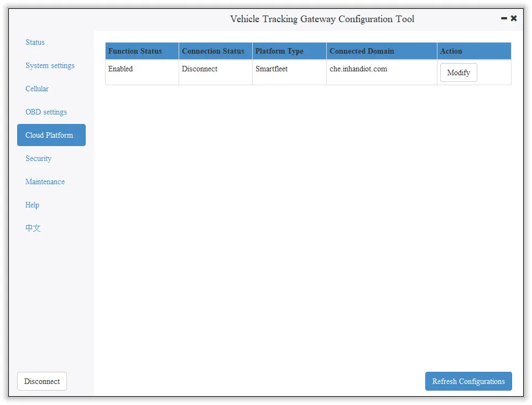This screenshot has height=405, width=532.
Task: Open the Help section
Action: pyautogui.click(x=32, y=205)
